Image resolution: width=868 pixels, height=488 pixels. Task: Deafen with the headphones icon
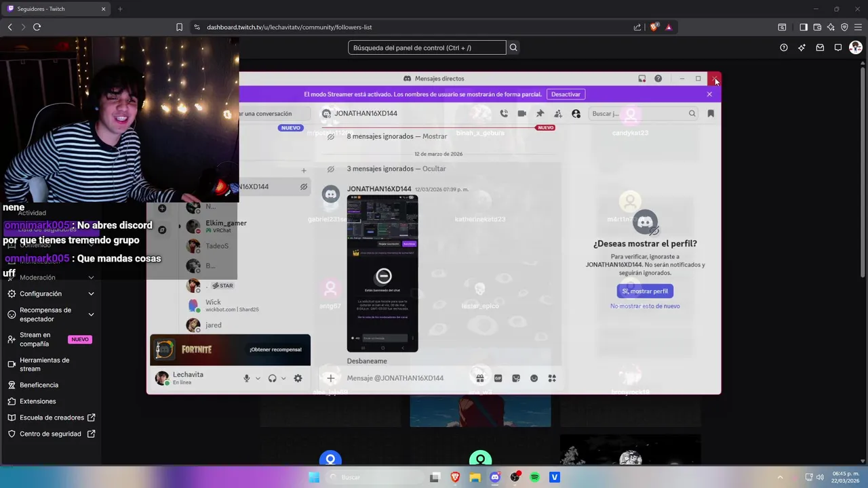(x=272, y=378)
